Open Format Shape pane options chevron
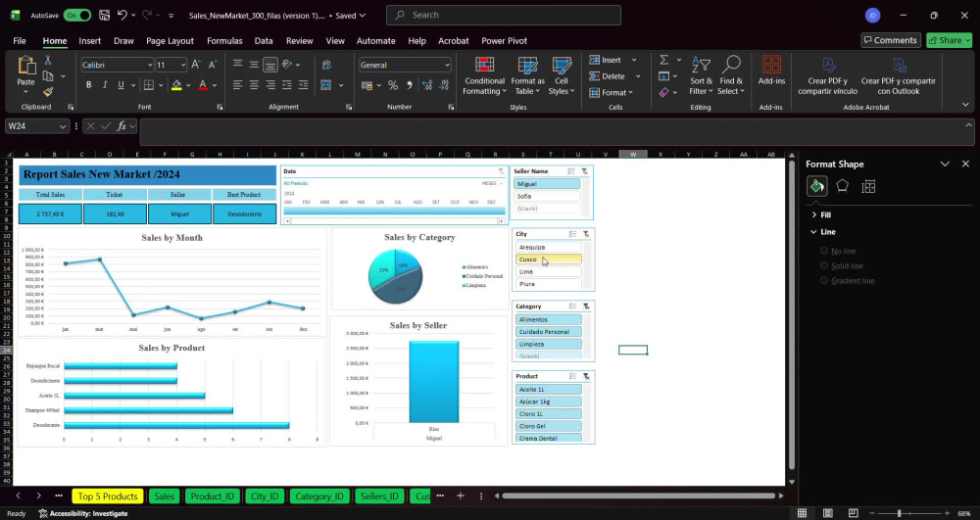The width and height of the screenshot is (980, 520). tap(945, 165)
